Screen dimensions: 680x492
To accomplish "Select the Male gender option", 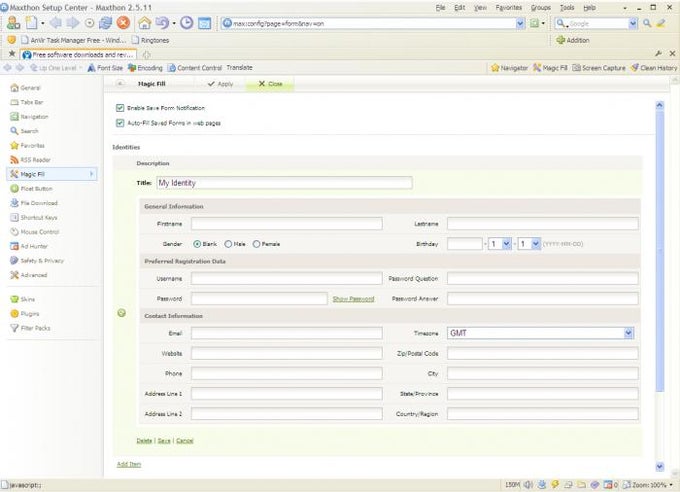I will pyautogui.click(x=228, y=244).
